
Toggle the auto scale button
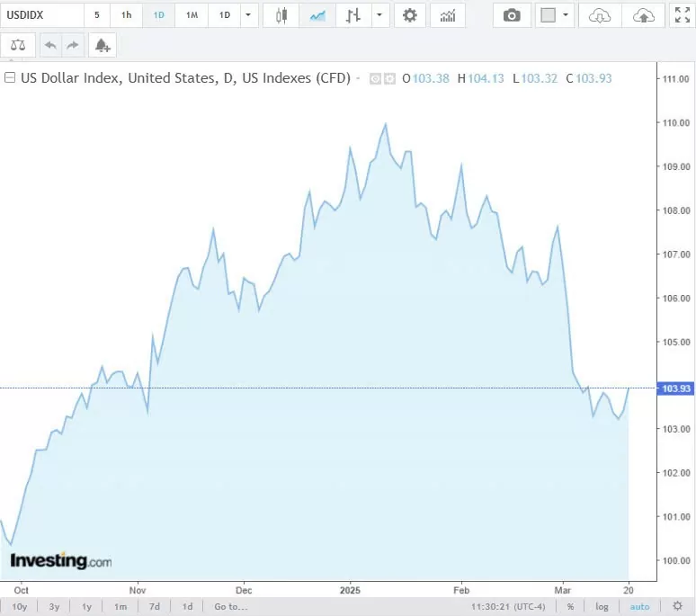point(639,606)
